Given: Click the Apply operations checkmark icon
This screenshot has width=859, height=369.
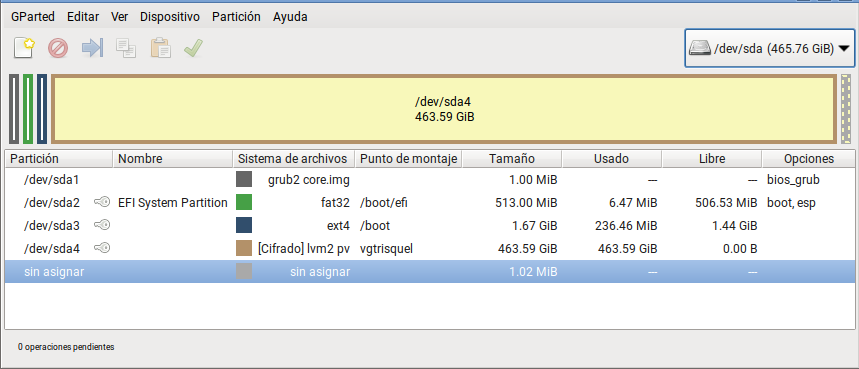Looking at the screenshot, I should click(x=193, y=48).
